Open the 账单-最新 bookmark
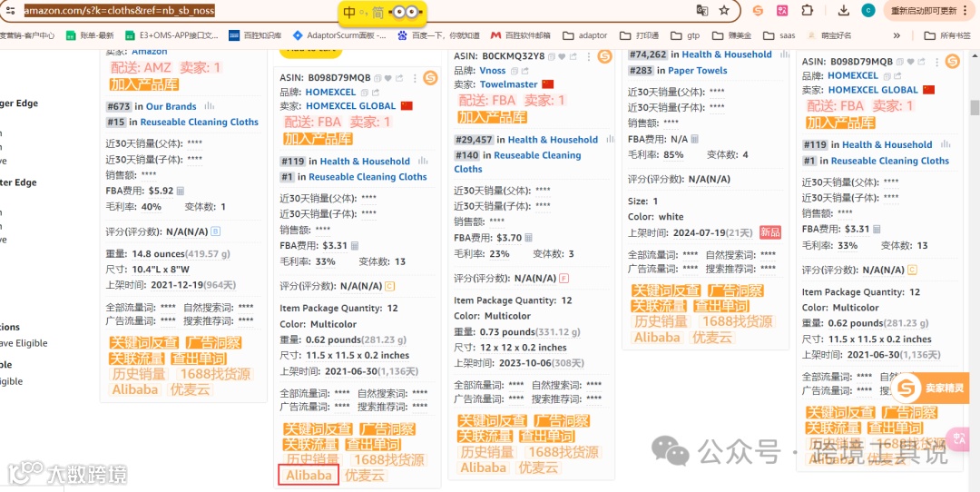Screen dimensions: 980x492 pyautogui.click(x=91, y=35)
